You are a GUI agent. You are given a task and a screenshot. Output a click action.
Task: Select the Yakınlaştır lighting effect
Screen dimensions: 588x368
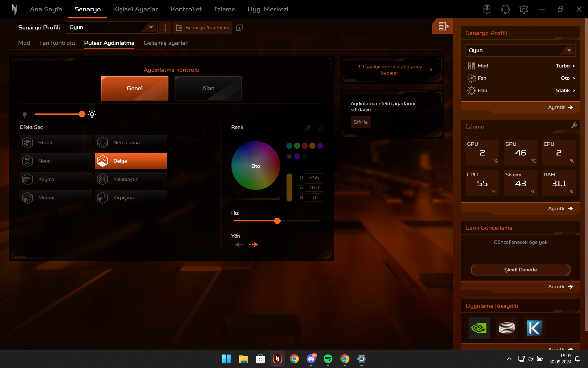pyautogui.click(x=131, y=179)
